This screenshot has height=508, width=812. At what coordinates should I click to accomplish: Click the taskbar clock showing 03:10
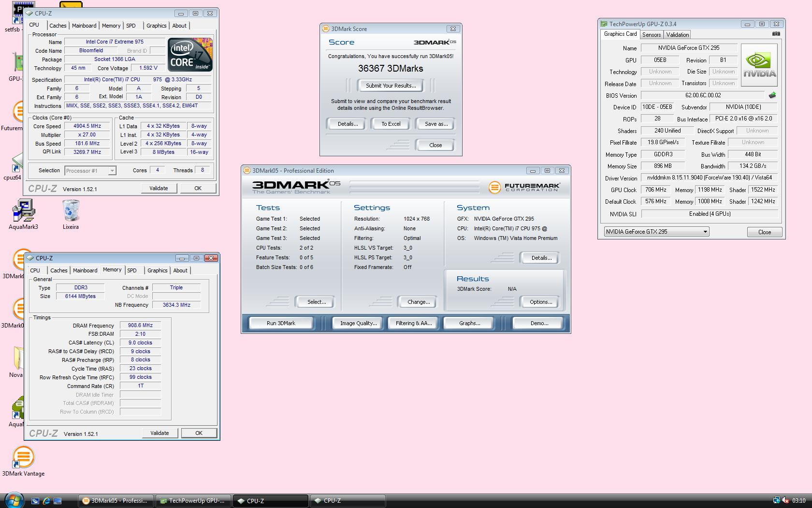[799, 501]
